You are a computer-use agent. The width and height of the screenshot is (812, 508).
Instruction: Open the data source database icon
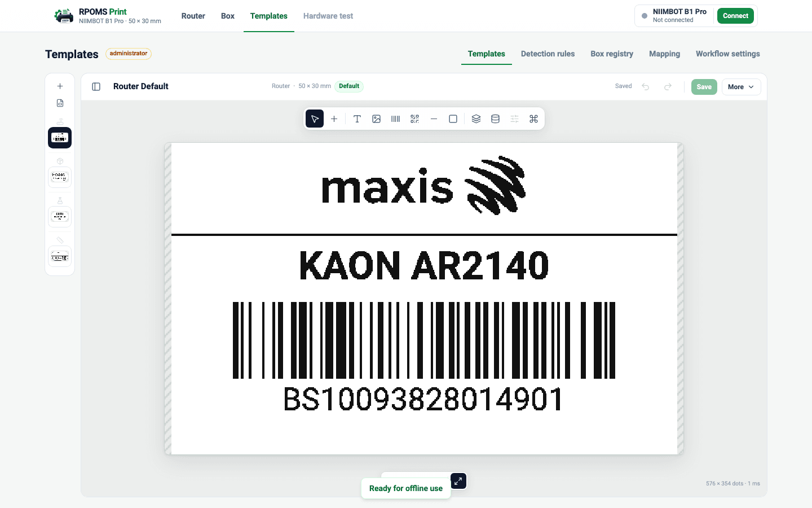point(495,119)
